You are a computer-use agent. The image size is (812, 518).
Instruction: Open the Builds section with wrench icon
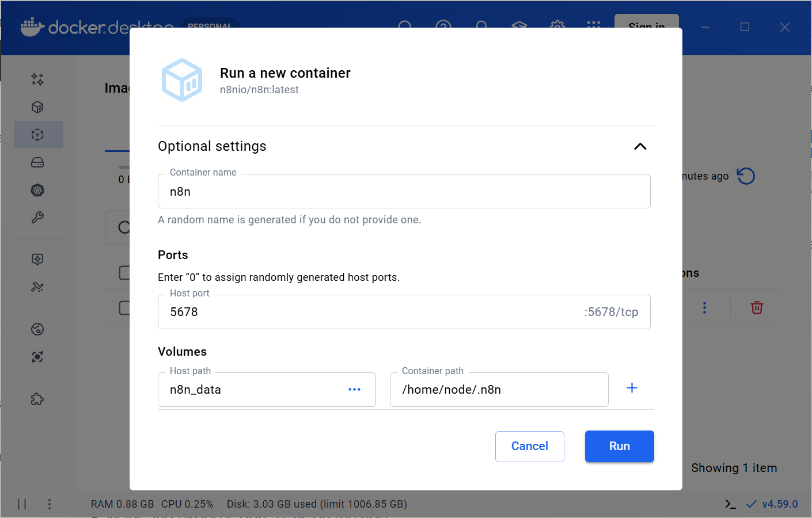(x=37, y=218)
